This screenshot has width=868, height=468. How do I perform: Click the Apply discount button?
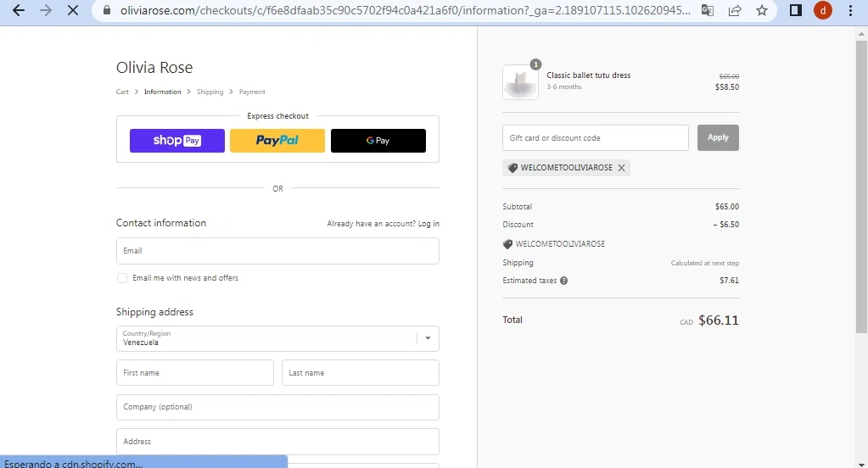tap(718, 137)
